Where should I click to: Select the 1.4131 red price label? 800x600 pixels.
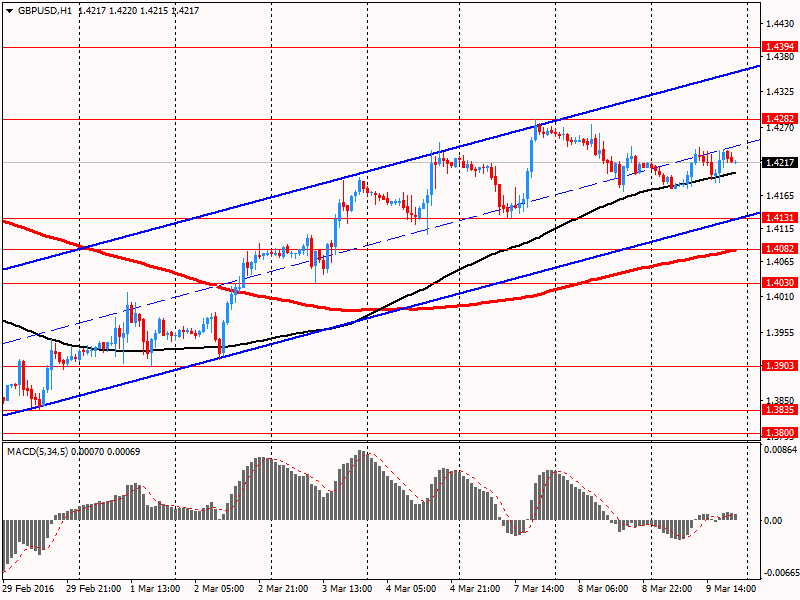pos(780,218)
